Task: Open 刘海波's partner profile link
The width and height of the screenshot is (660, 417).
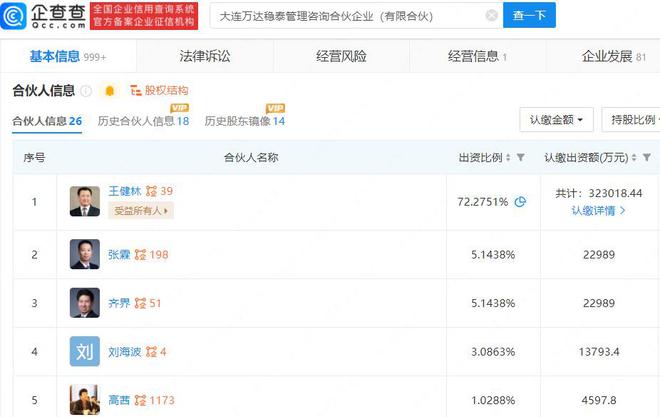Action: click(x=125, y=352)
